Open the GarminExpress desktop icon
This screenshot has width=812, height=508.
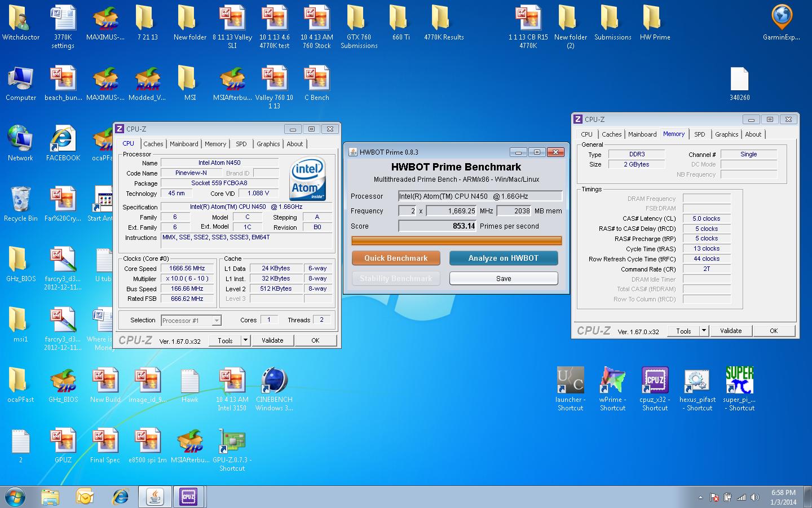[782, 23]
